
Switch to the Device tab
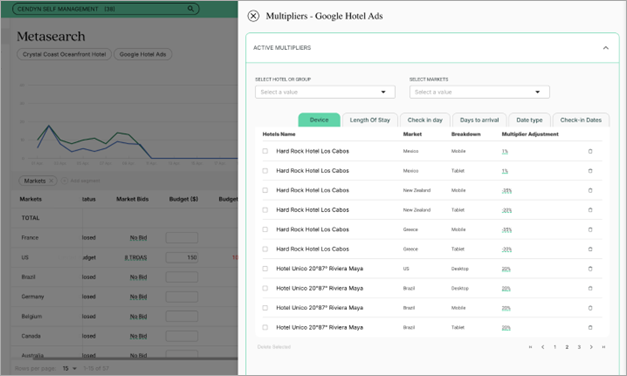point(319,120)
